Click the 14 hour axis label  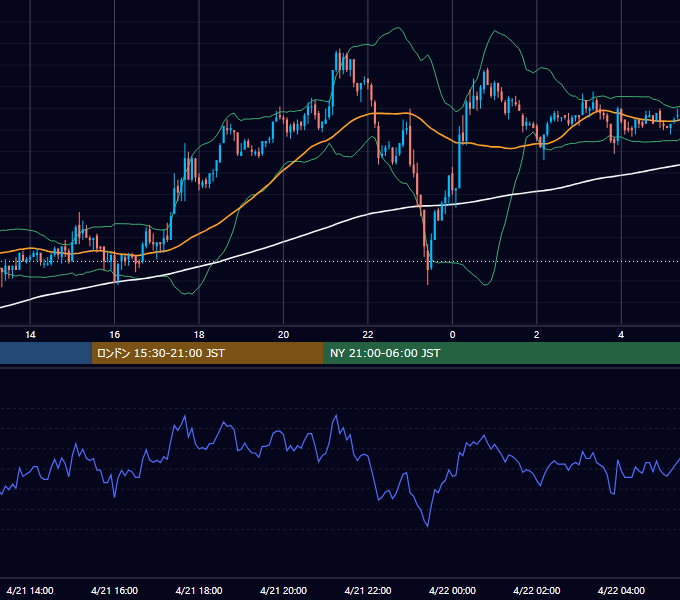[x=30, y=335]
